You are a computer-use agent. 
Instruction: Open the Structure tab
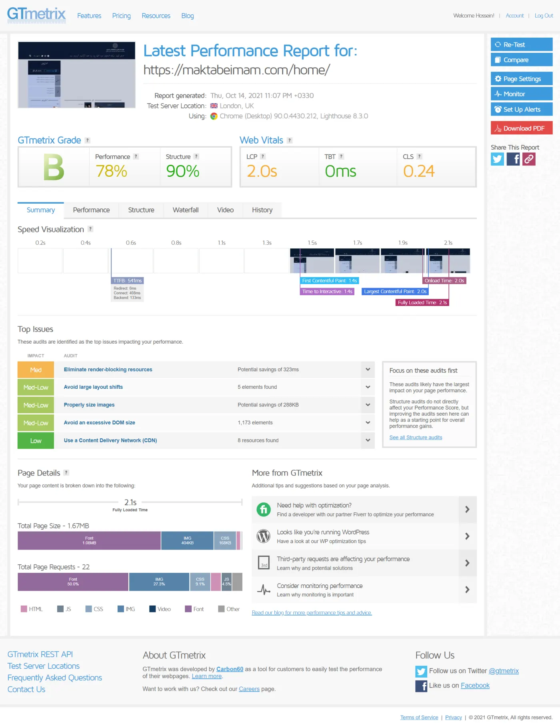pos(141,210)
